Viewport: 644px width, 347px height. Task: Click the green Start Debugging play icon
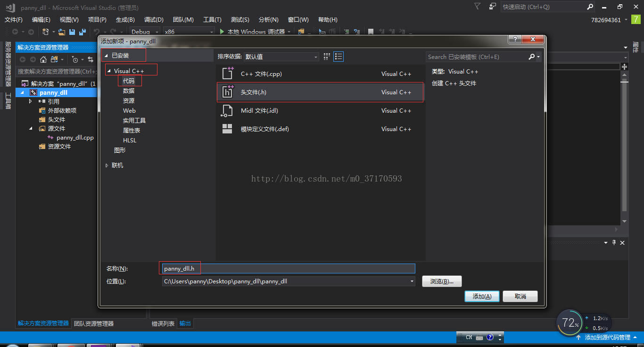coord(222,32)
